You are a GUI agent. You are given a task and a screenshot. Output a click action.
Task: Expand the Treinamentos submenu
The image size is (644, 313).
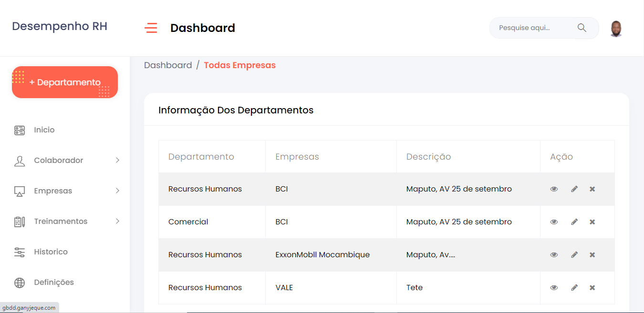117,222
